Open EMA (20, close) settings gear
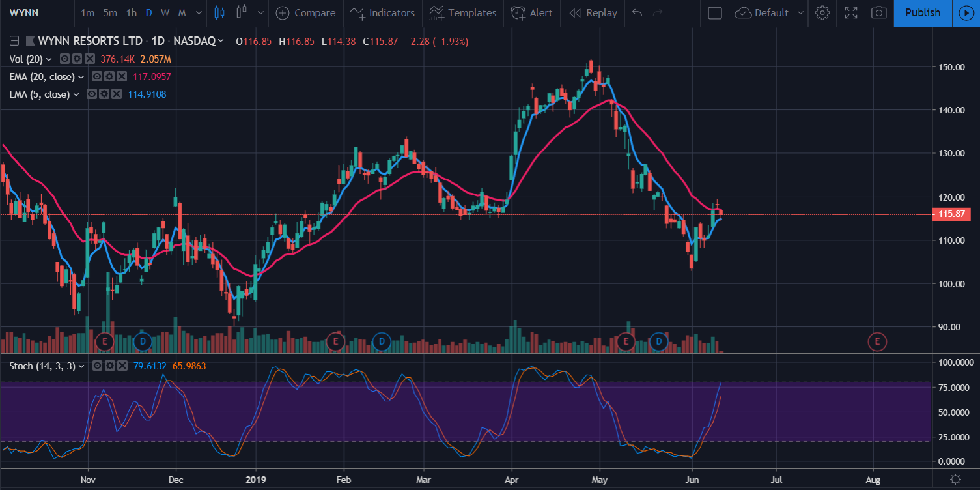The image size is (980, 490). click(109, 76)
